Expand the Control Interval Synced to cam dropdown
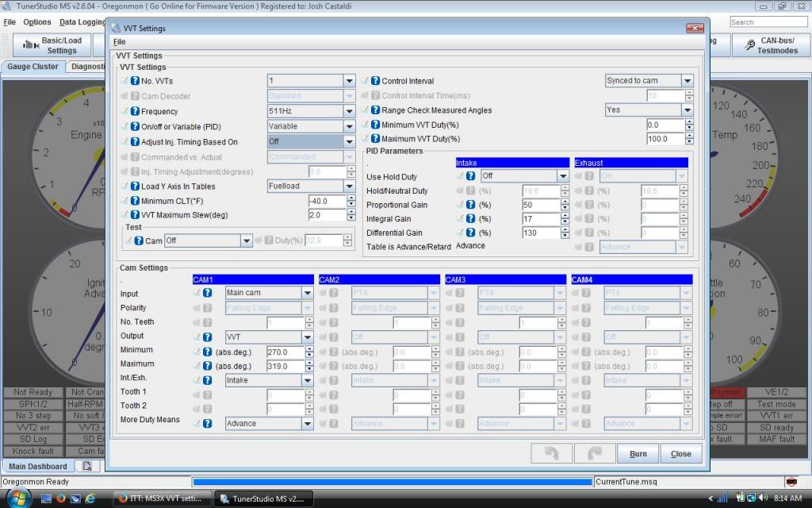This screenshot has width=812, height=508. coord(687,81)
